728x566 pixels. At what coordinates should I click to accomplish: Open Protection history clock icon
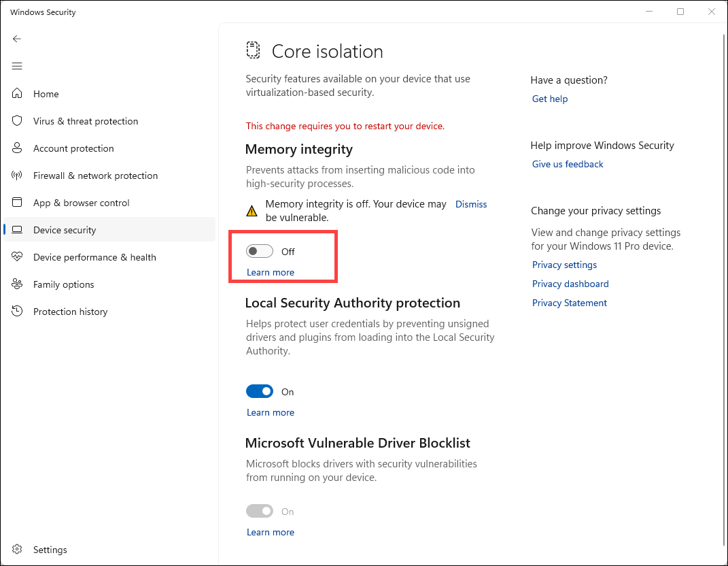pos(18,312)
